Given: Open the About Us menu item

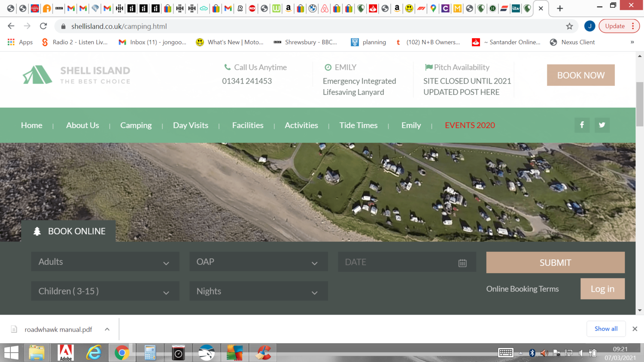Looking at the screenshot, I should (82, 125).
